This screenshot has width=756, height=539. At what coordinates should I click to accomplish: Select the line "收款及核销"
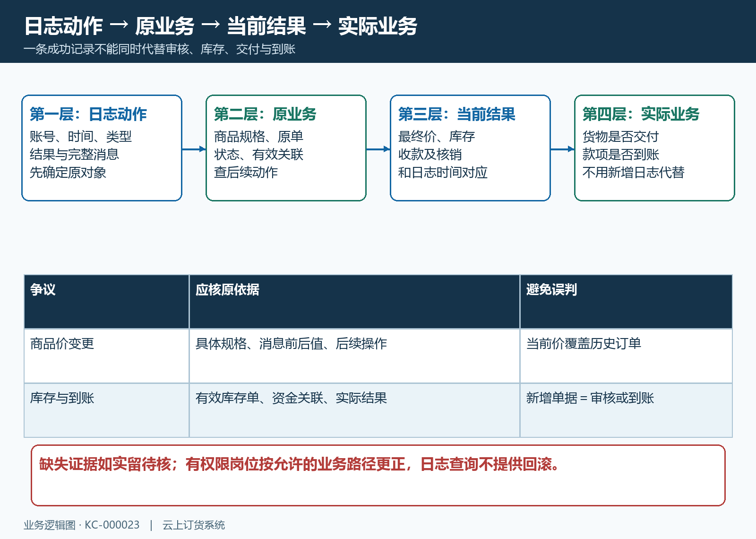[x=430, y=155]
